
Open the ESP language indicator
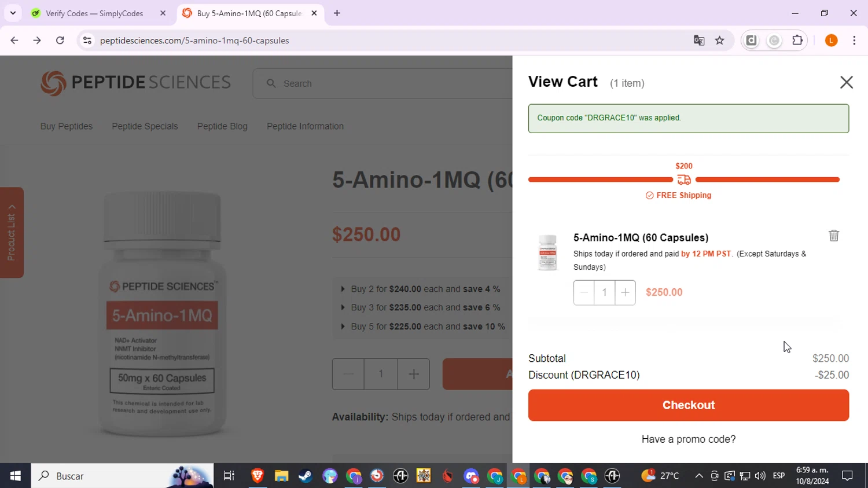pos(779,476)
